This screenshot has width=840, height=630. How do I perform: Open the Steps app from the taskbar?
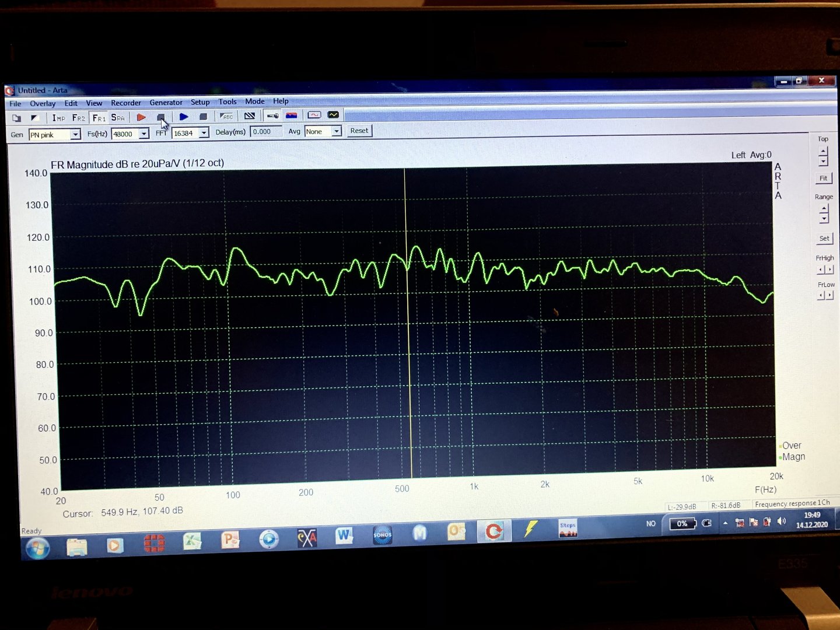(568, 528)
